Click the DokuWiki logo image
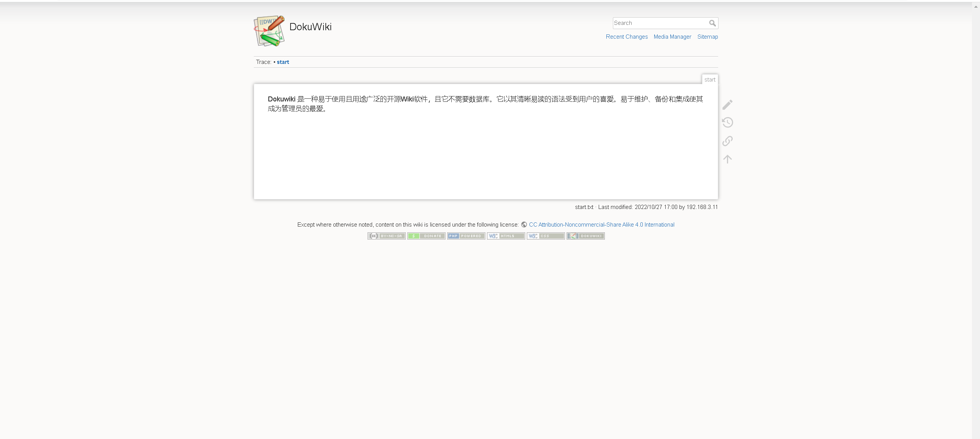 [269, 31]
